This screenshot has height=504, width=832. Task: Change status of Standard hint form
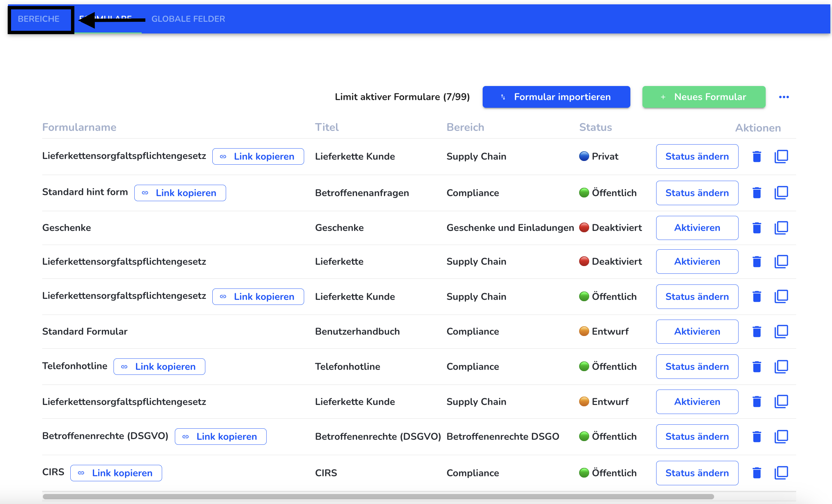click(697, 193)
